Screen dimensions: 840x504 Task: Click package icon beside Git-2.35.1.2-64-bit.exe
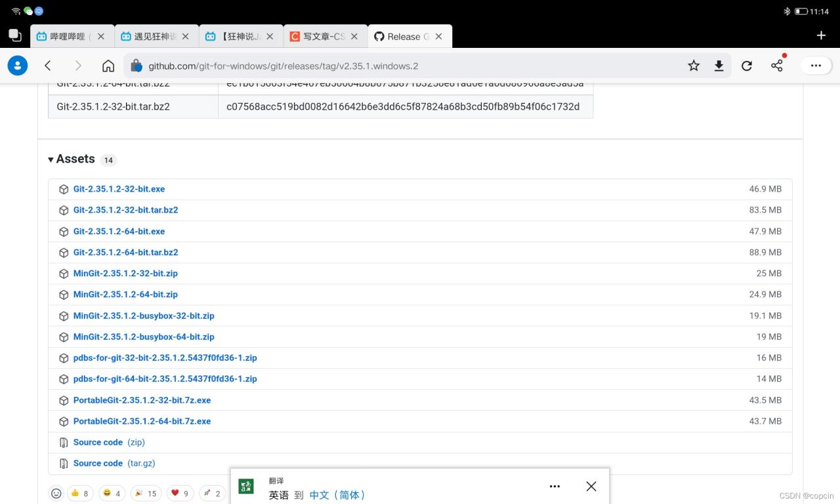64,232
